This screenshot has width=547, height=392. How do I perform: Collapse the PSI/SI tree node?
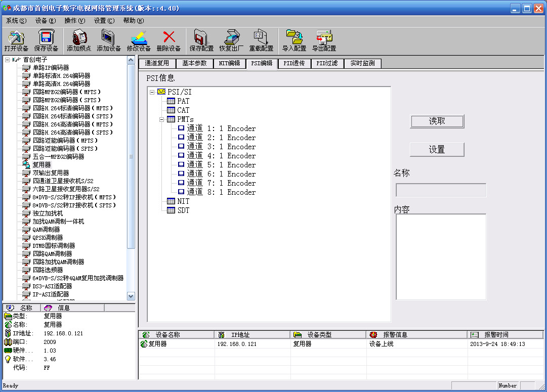(152, 92)
